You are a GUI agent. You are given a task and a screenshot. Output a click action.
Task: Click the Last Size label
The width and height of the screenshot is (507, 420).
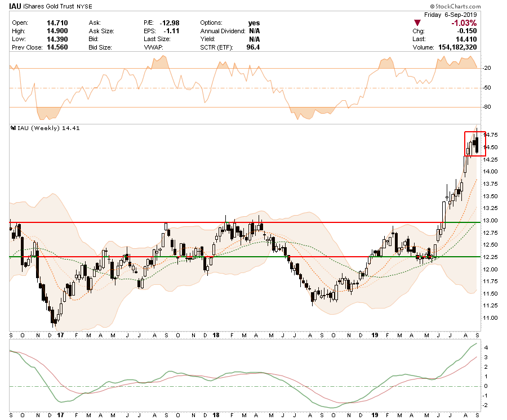pyautogui.click(x=157, y=39)
